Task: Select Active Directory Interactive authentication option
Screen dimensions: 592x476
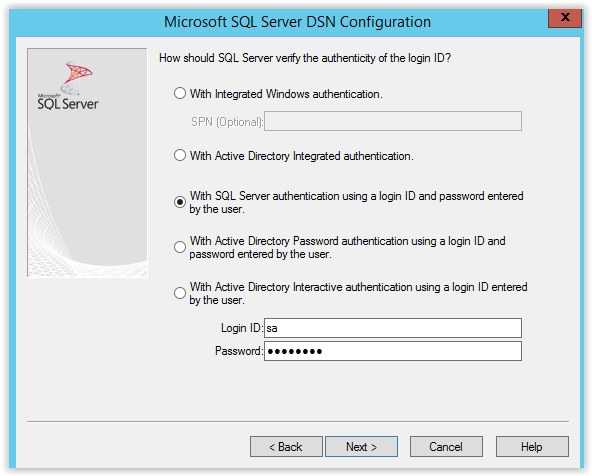Action: pyautogui.click(x=180, y=293)
